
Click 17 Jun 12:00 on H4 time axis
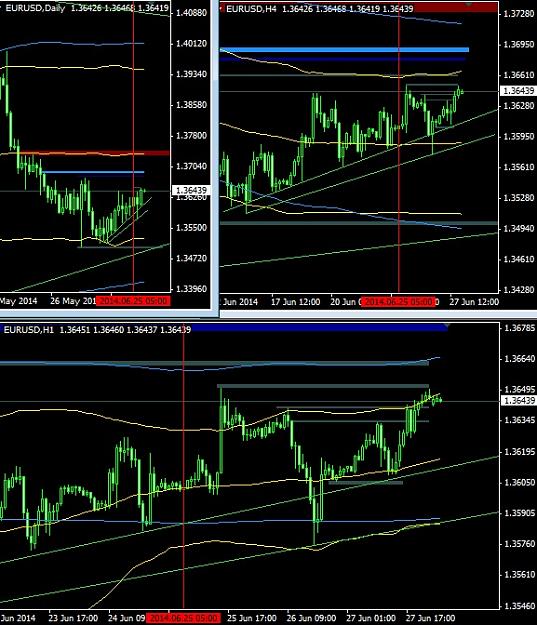[x=295, y=302]
